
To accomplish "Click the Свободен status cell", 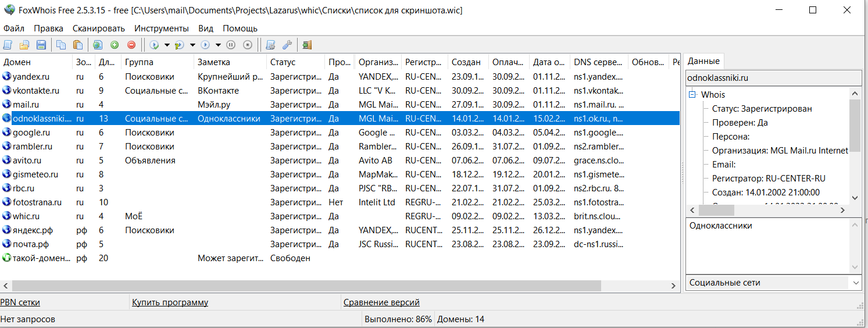I will [x=290, y=258].
